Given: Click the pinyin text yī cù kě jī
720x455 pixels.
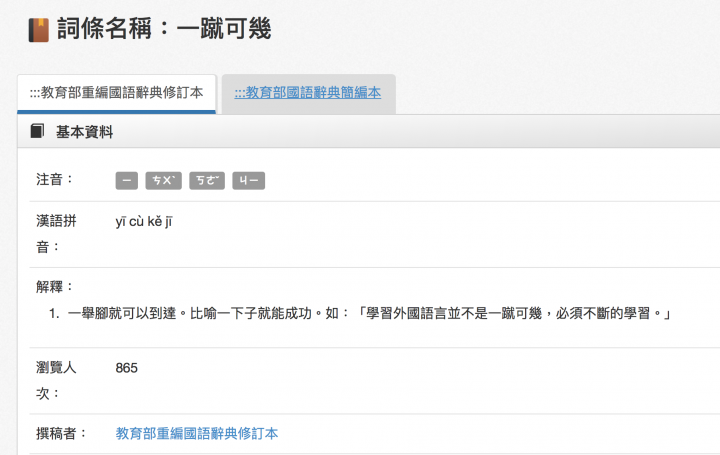Looking at the screenshot, I should (x=144, y=222).
